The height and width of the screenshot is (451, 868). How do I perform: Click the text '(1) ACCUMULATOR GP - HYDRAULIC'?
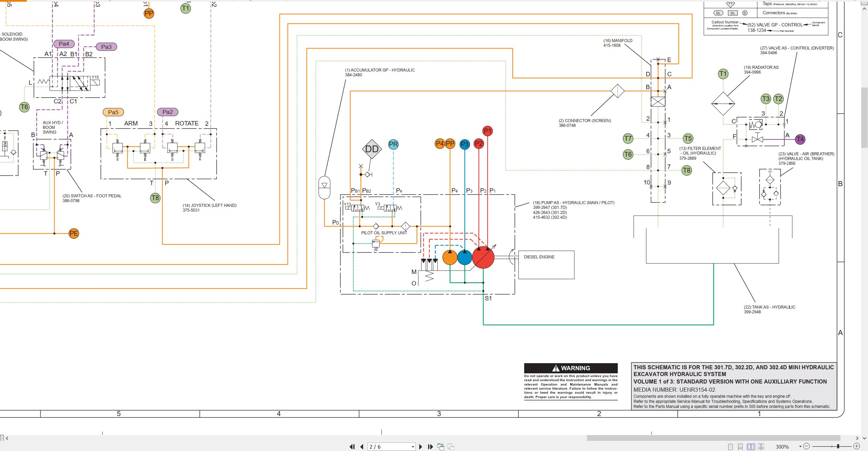point(380,70)
